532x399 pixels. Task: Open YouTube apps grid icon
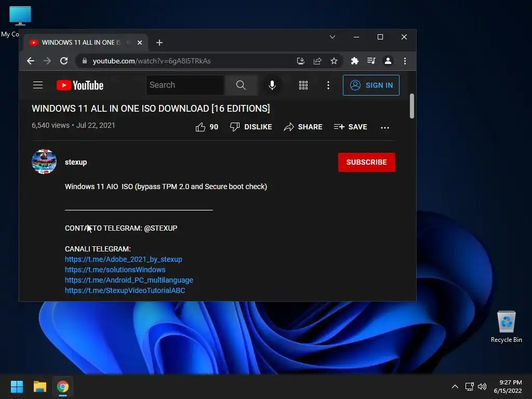coord(303,85)
